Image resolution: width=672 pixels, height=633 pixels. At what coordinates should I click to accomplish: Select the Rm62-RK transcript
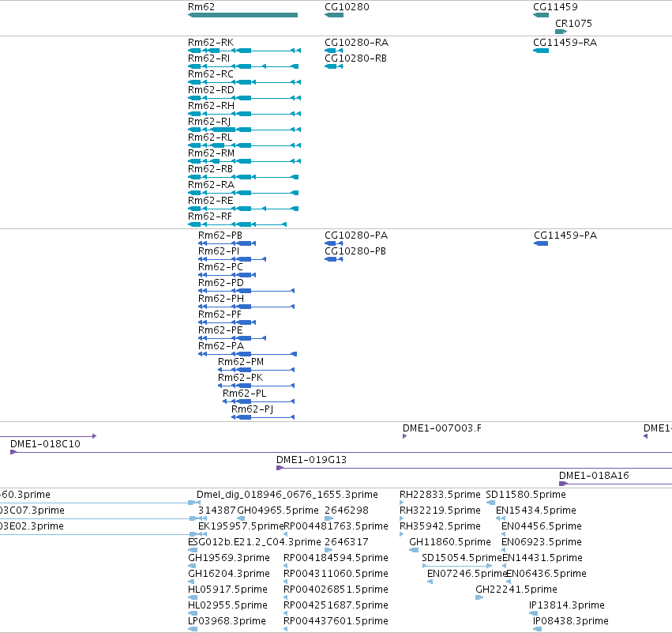pyautogui.click(x=244, y=51)
